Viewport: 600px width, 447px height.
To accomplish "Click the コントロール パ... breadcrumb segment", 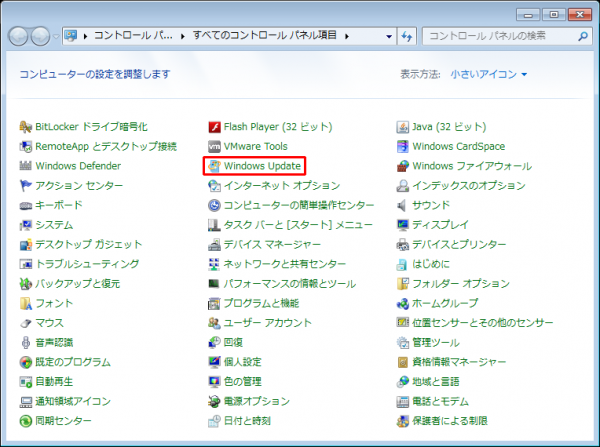I will (x=133, y=36).
